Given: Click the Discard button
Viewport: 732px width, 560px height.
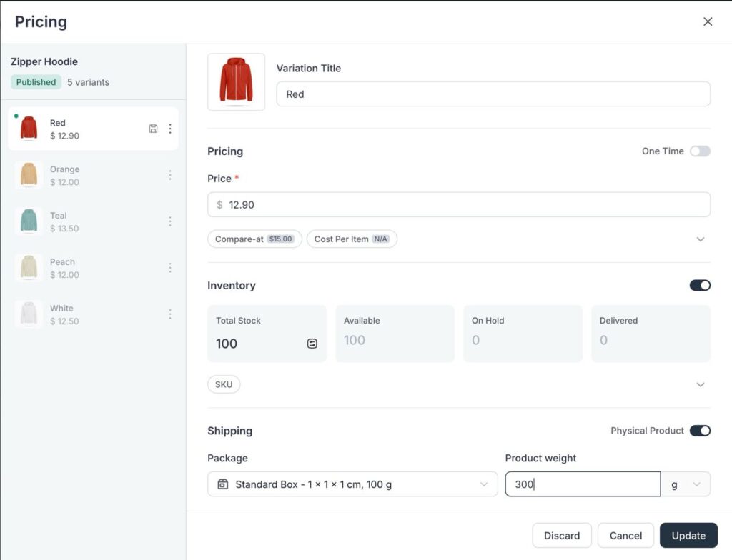Looking at the screenshot, I should [x=562, y=536].
